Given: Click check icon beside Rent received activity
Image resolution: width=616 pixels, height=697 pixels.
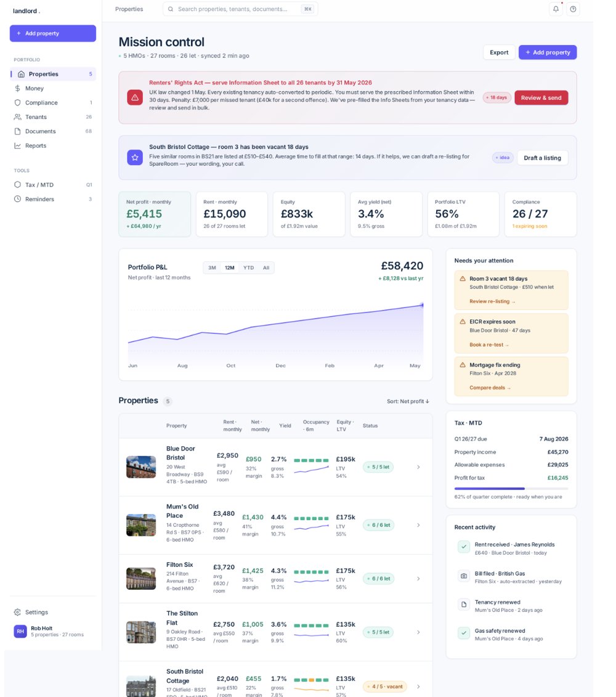Looking at the screenshot, I should coord(464,547).
